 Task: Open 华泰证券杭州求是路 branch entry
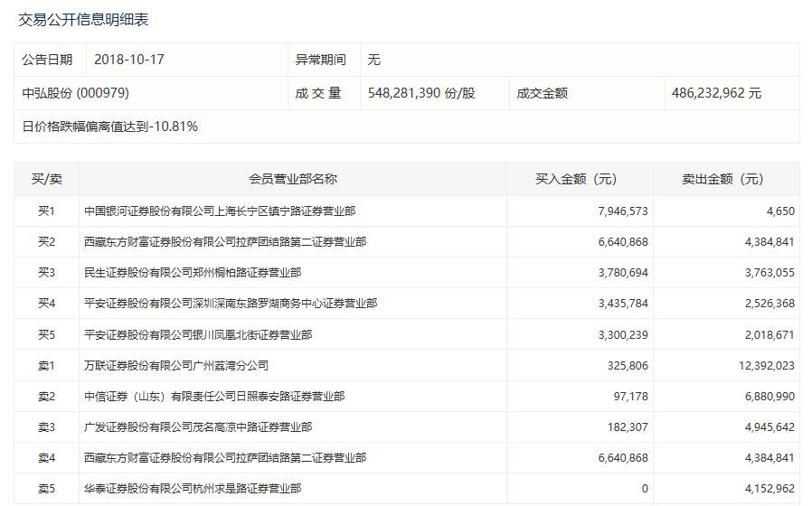[192, 489]
